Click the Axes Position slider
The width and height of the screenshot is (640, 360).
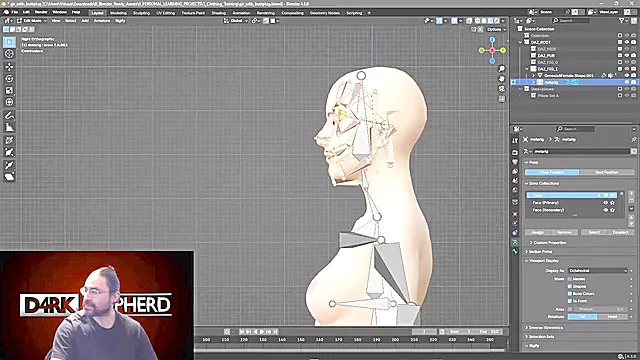click(600, 309)
